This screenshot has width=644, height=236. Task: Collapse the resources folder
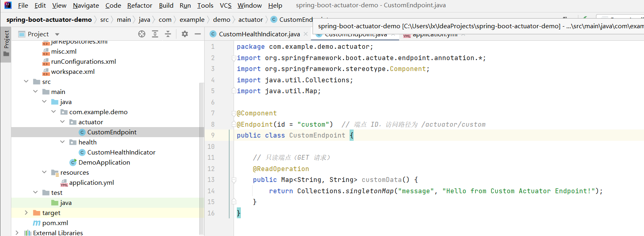point(44,172)
